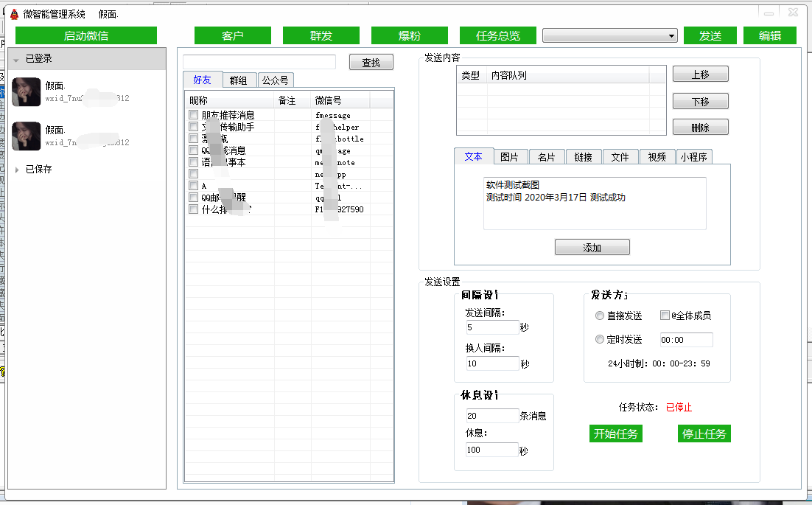Click the 内容队列 column header
The width and height of the screenshot is (812, 505).
567,76
